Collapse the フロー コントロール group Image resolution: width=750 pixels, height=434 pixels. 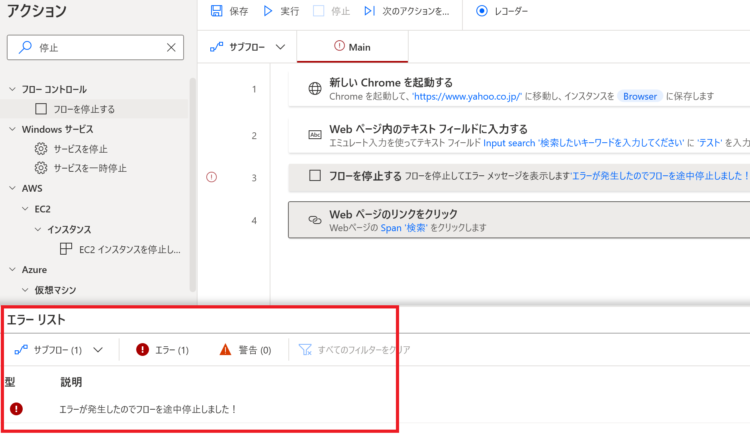click(x=12, y=89)
